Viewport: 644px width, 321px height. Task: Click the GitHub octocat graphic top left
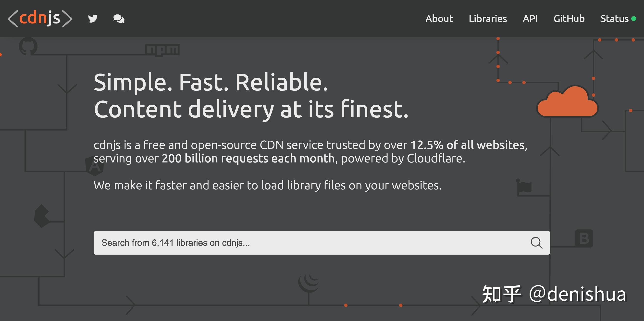click(28, 46)
